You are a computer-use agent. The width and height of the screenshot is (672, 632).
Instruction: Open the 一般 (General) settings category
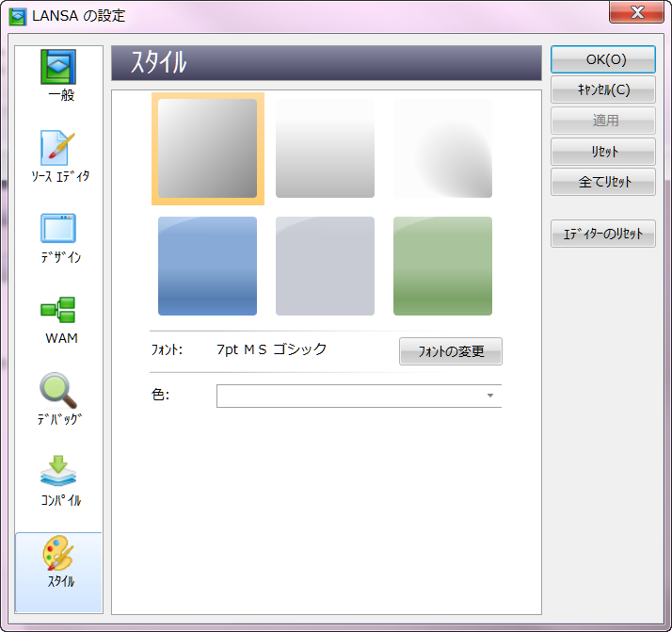58,76
